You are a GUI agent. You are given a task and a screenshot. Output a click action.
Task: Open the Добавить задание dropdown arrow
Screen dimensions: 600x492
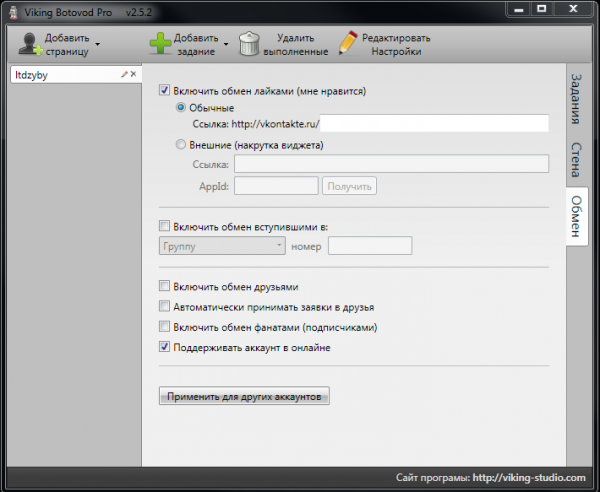coord(226,44)
